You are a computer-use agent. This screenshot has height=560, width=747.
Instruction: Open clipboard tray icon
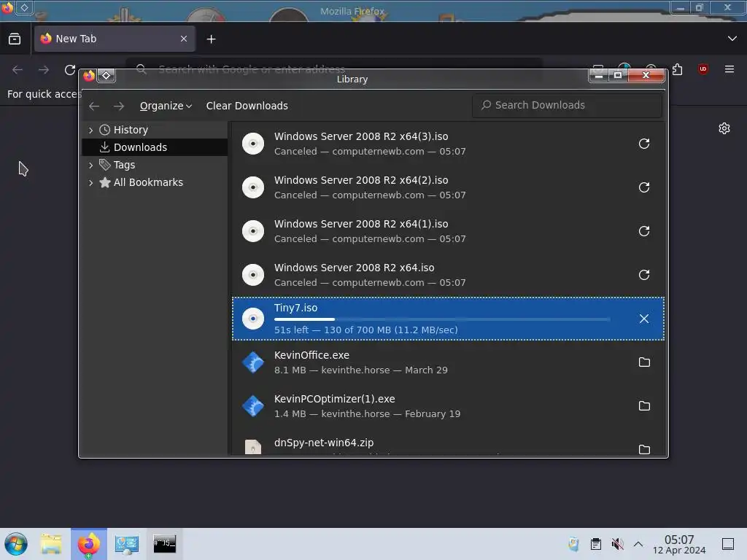[595, 544]
